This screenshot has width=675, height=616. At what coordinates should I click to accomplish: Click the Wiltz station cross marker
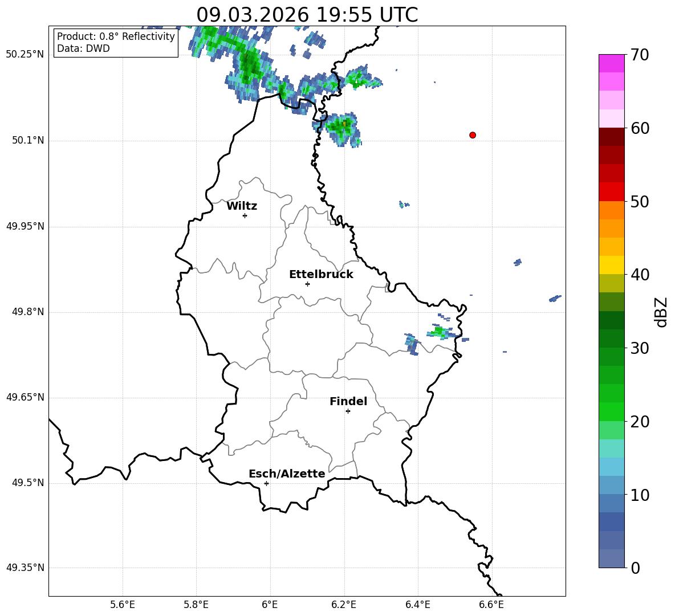click(245, 215)
